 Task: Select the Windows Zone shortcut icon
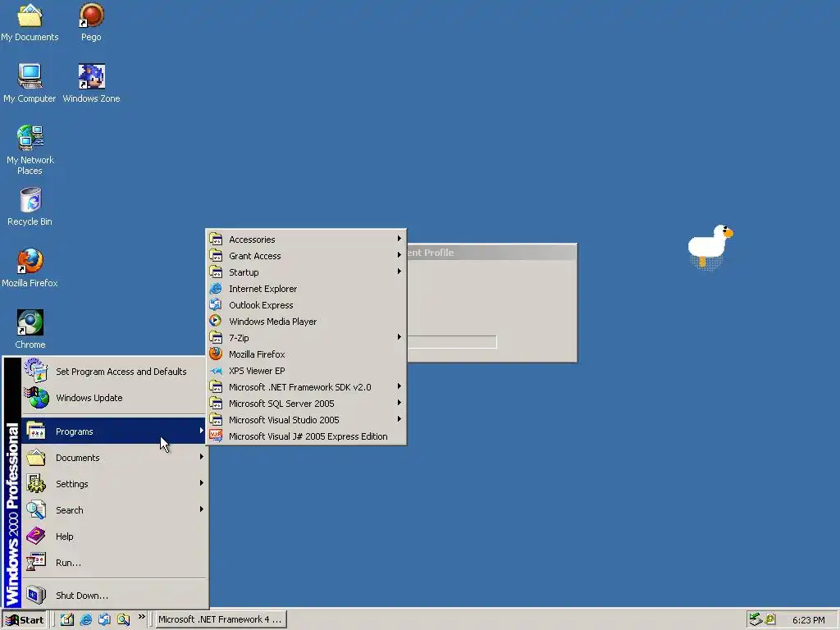tap(92, 76)
